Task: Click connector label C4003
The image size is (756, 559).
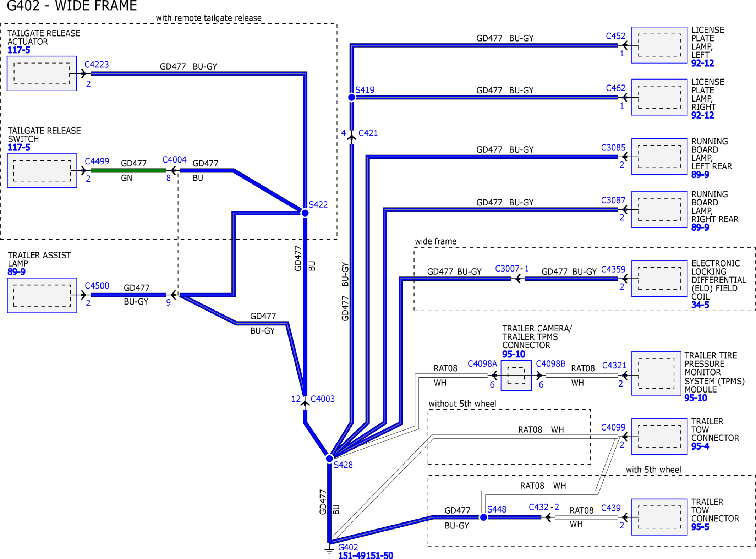Action: (x=323, y=399)
